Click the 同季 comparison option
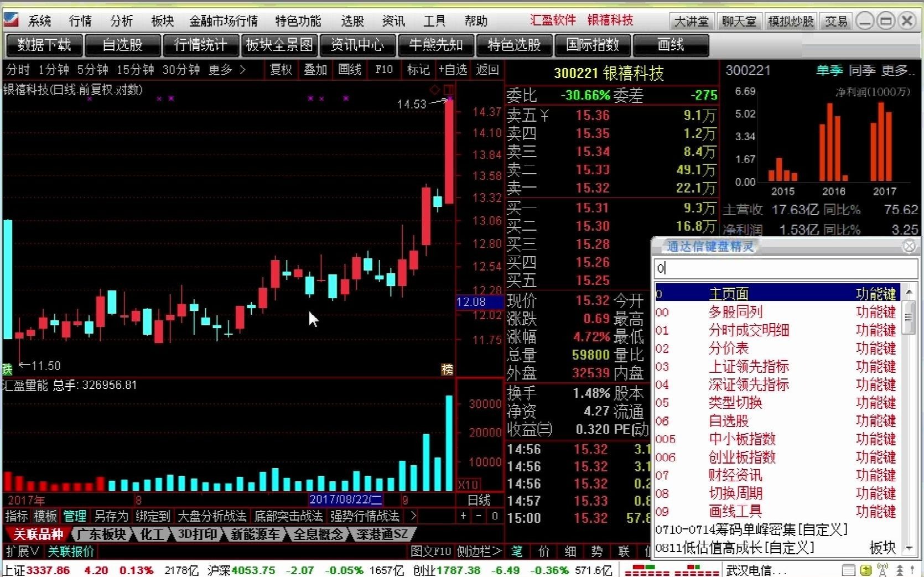 [x=861, y=70]
